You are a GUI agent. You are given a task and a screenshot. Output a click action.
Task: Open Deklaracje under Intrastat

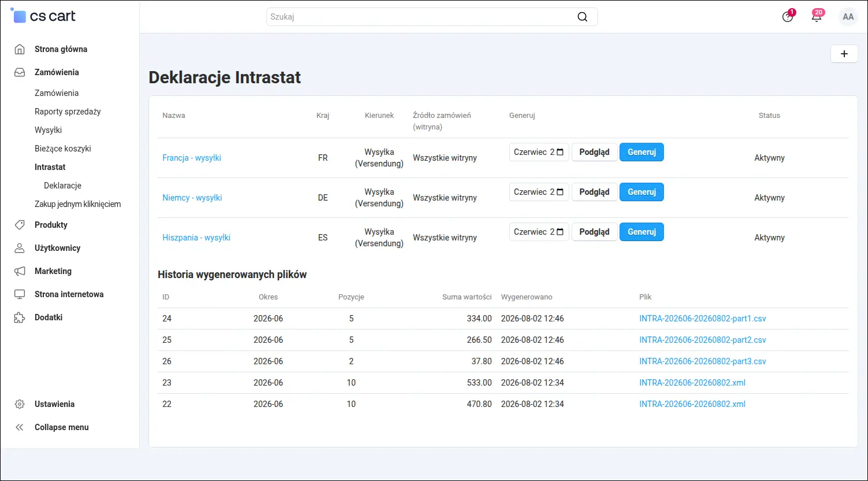(x=62, y=186)
